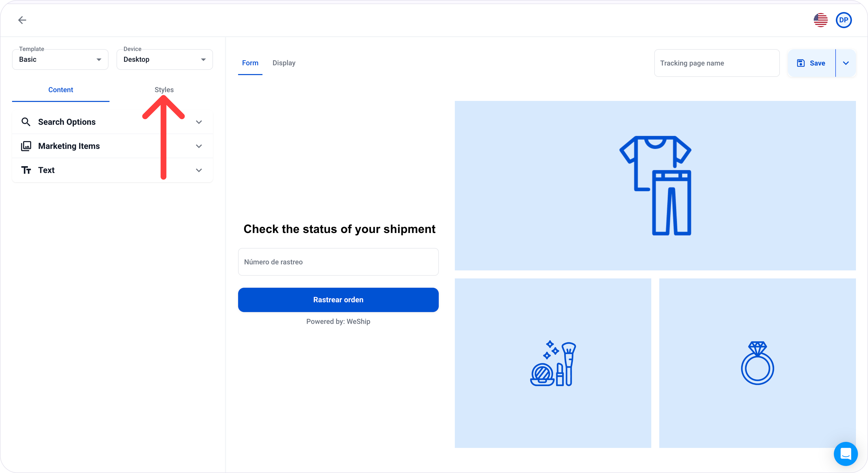The image size is (868, 473).
Task: Focus the Número de rastreo input
Action: tap(338, 262)
